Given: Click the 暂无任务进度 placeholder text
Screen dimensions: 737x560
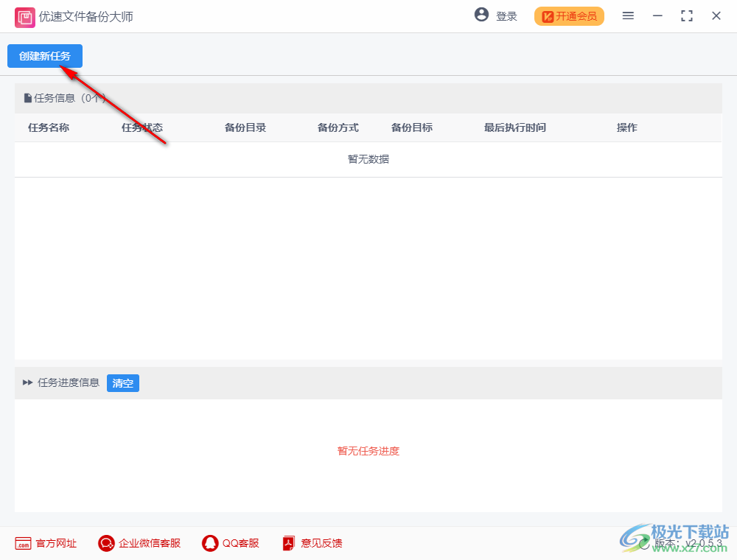Looking at the screenshot, I should click(x=368, y=450).
